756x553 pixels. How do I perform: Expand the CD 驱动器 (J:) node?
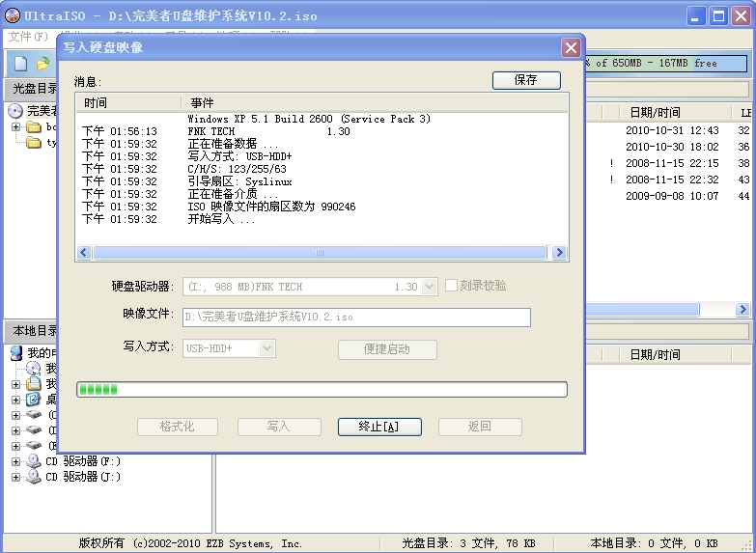pos(15,477)
